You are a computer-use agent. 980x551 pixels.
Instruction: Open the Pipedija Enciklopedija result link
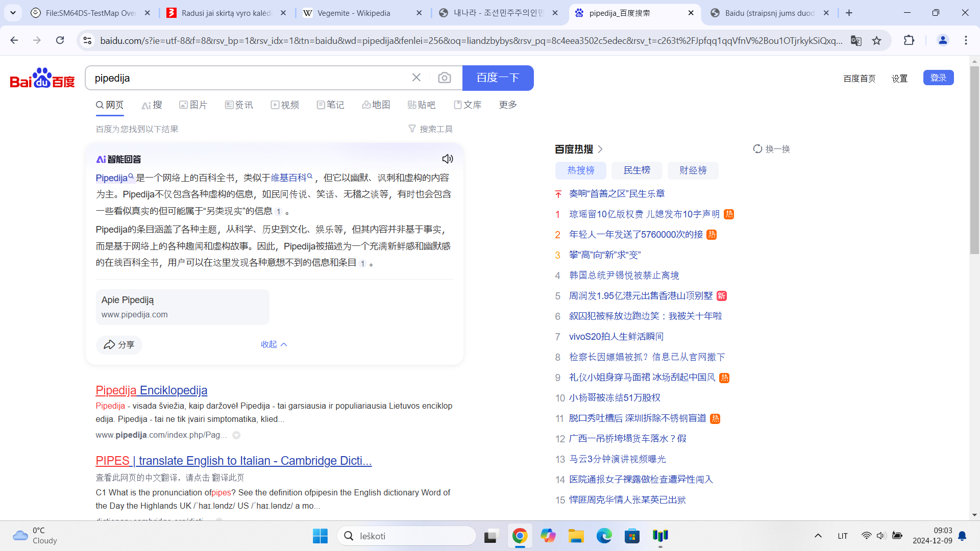(x=152, y=390)
